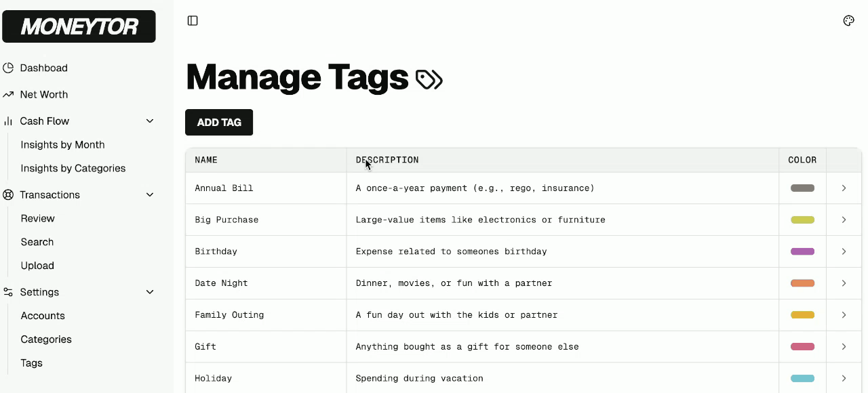Click the tag icon beside Manage Tags heading

(x=429, y=79)
